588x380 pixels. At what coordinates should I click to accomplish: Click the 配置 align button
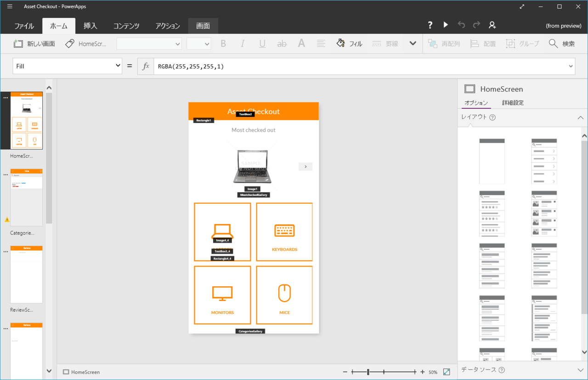(483, 44)
